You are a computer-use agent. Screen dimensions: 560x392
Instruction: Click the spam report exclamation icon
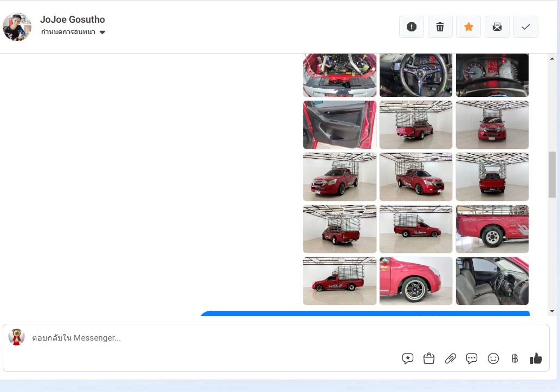coord(412,27)
